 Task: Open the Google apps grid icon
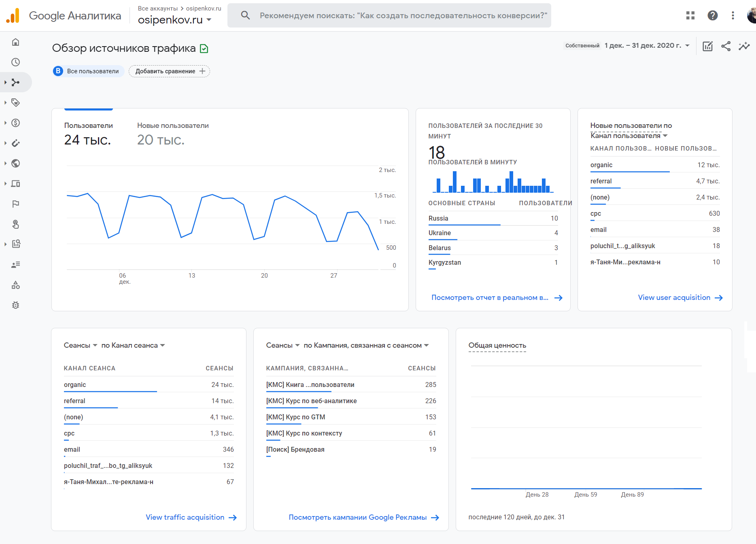point(690,15)
